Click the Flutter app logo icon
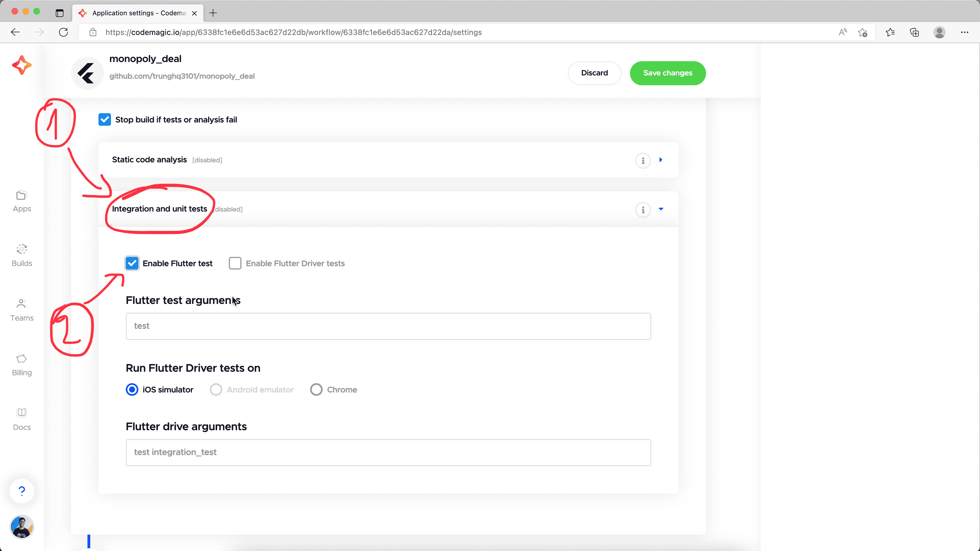This screenshot has width=980, height=551. point(87,73)
